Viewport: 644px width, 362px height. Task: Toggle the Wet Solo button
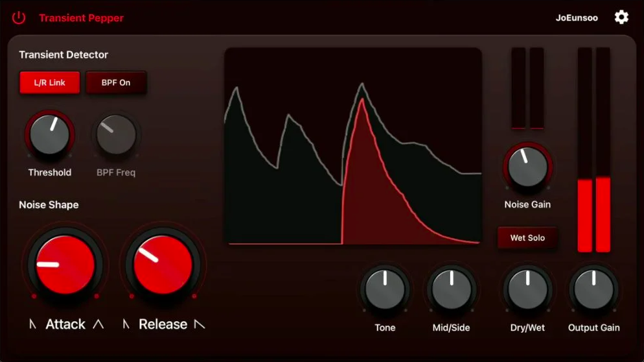527,238
